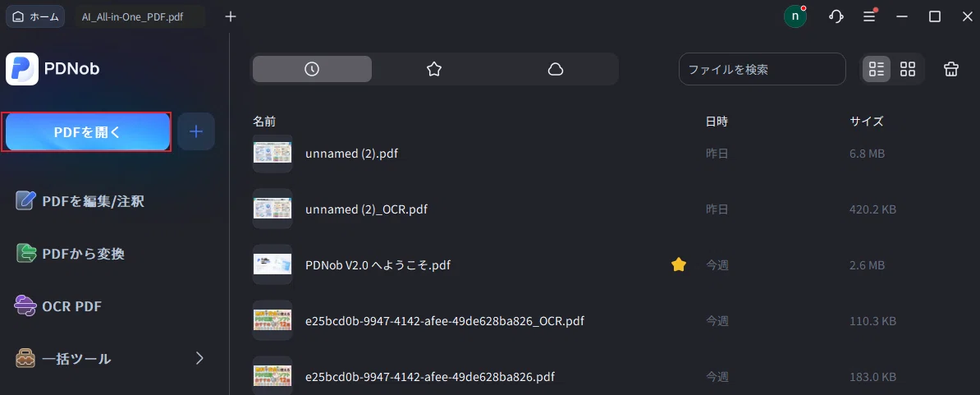Add a new tab with plus icon
The height and width of the screenshot is (395, 980).
click(x=231, y=17)
